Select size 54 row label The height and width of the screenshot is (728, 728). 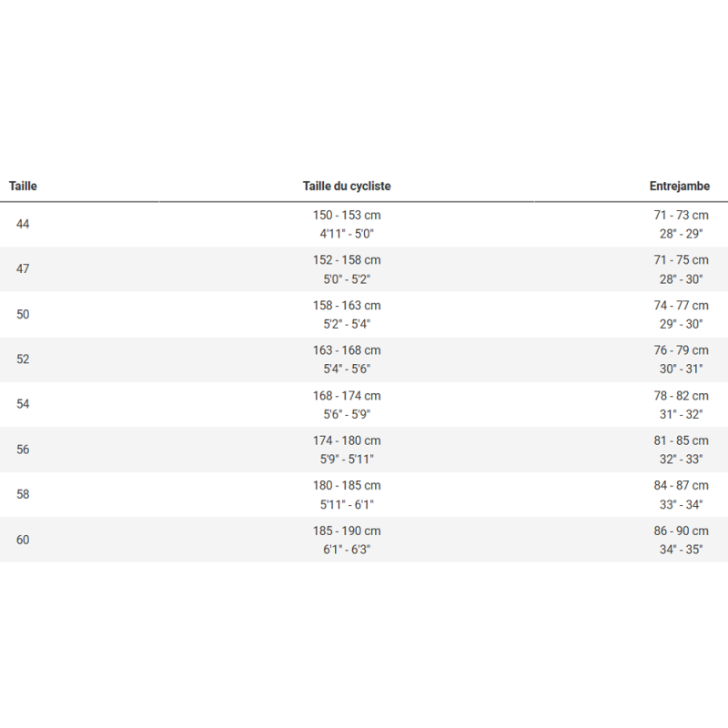[23, 405]
